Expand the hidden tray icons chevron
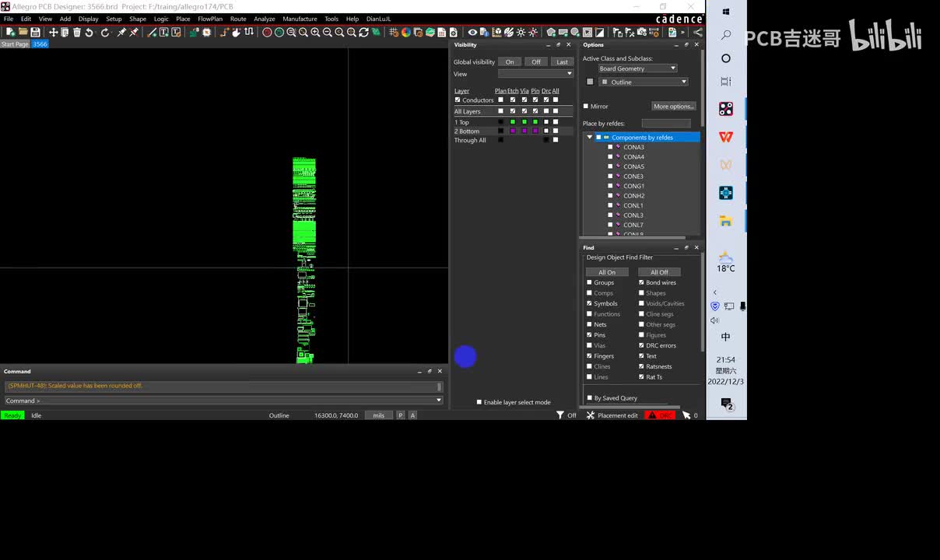The image size is (940, 560). tap(714, 292)
